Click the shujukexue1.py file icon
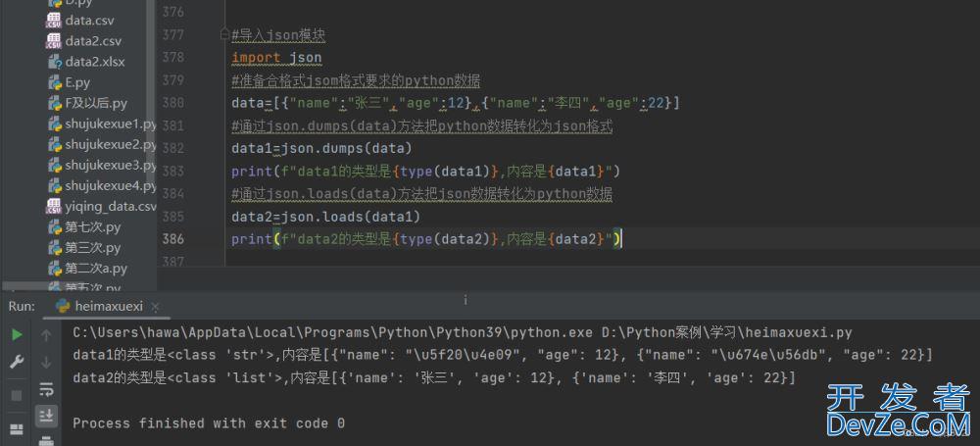 (x=54, y=124)
